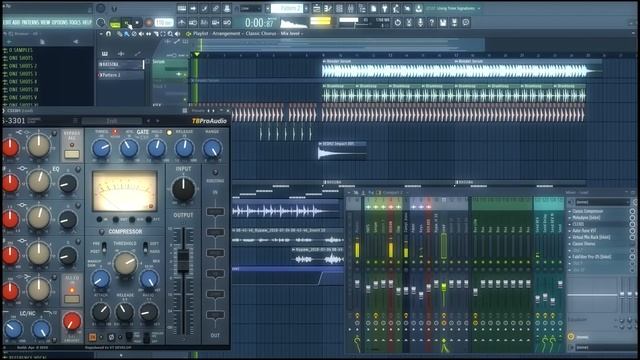This screenshot has width=640, height=360.
Task: Click the Stop transport button
Action: coord(137,23)
